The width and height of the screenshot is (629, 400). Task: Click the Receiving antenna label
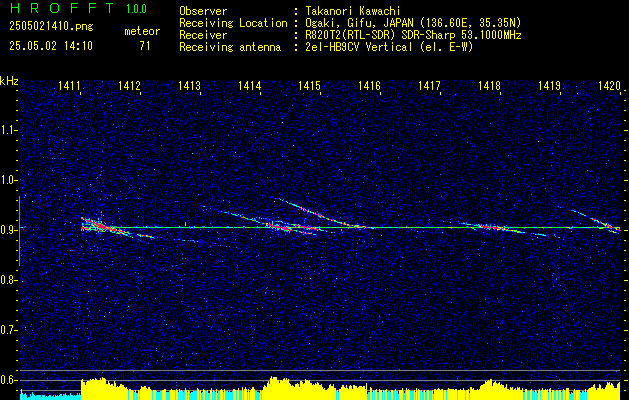tap(230, 47)
